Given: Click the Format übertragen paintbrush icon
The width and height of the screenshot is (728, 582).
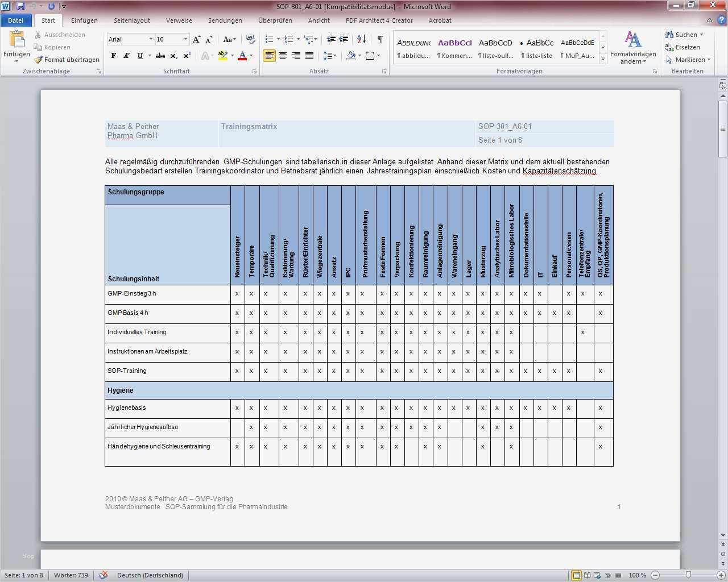Looking at the screenshot, I should pyautogui.click(x=38, y=60).
